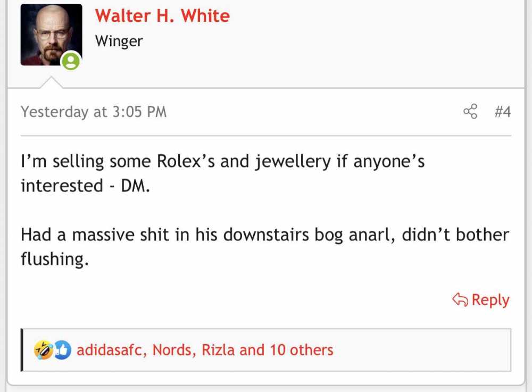Screen dimensions: 532x392
Task: Click the word DM in the post
Action: (x=135, y=186)
